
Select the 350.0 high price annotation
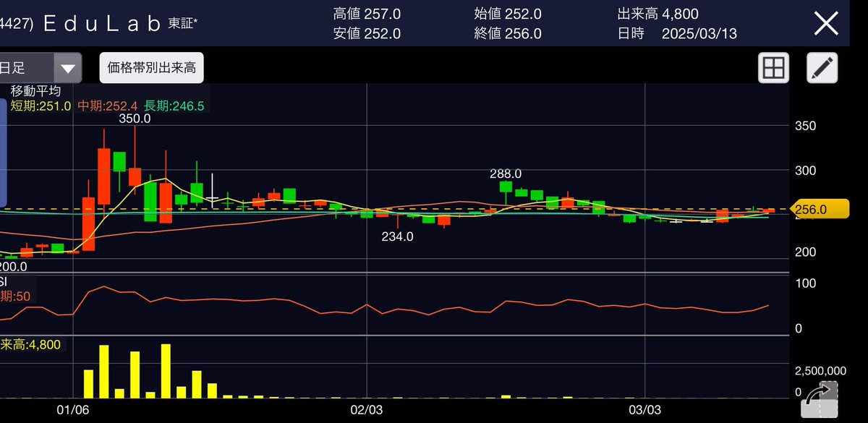tap(135, 119)
